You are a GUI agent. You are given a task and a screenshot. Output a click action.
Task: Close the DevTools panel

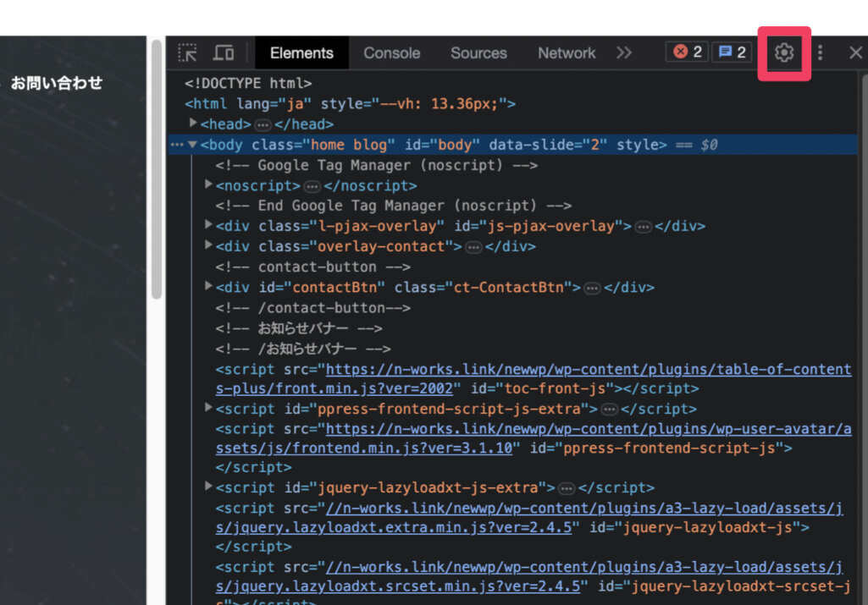pyautogui.click(x=855, y=52)
